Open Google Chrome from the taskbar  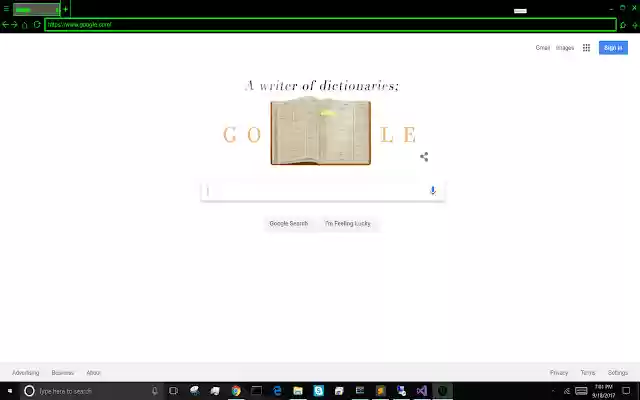coord(236,391)
